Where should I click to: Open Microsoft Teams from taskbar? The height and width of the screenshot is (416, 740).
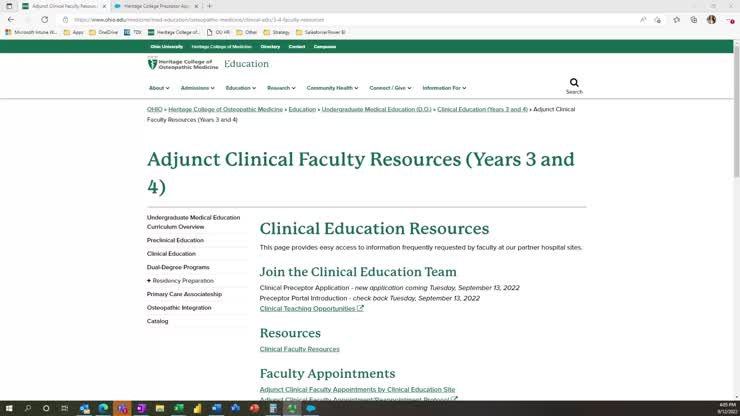[x=122, y=408]
